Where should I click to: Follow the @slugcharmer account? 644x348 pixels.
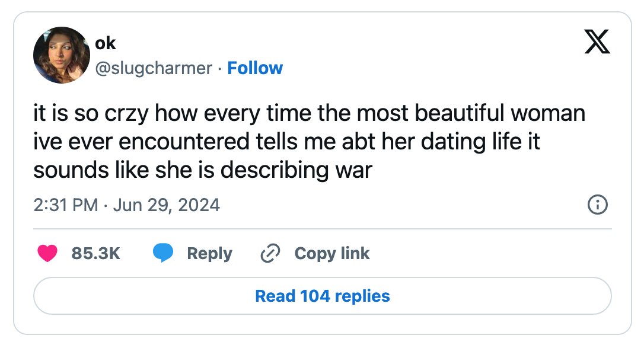[x=255, y=68]
